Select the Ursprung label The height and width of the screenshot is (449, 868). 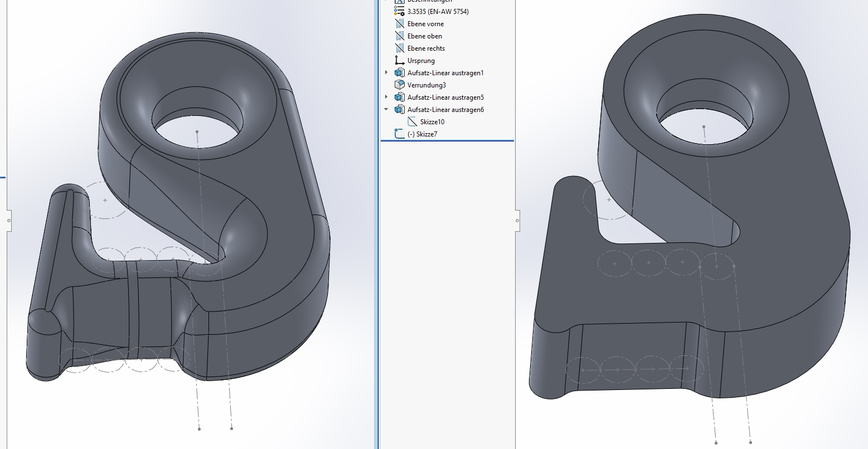(x=421, y=61)
